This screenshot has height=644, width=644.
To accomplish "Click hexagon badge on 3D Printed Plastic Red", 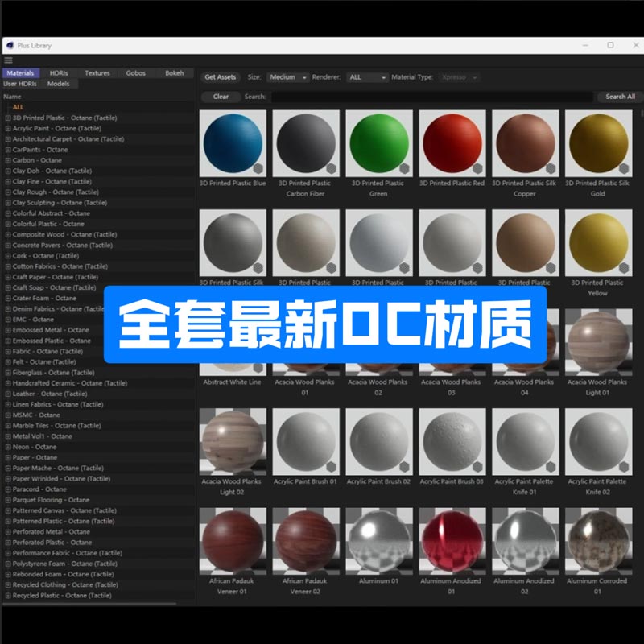I will click(477, 168).
